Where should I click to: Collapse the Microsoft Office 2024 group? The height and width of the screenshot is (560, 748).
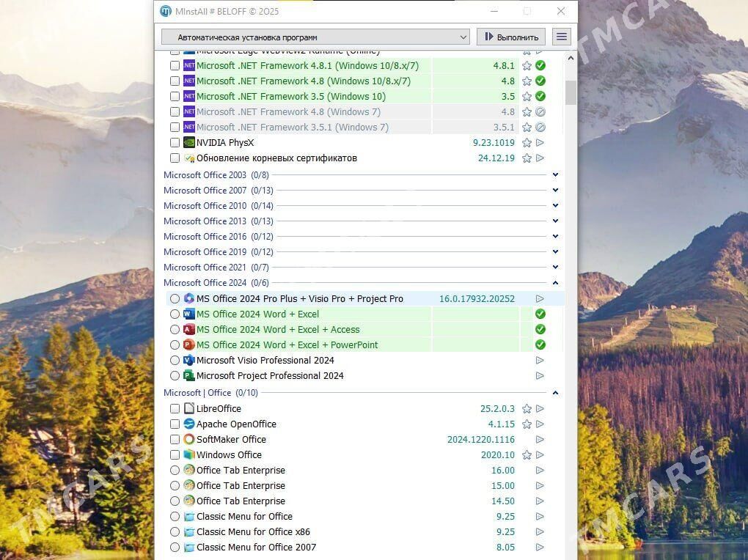click(555, 283)
